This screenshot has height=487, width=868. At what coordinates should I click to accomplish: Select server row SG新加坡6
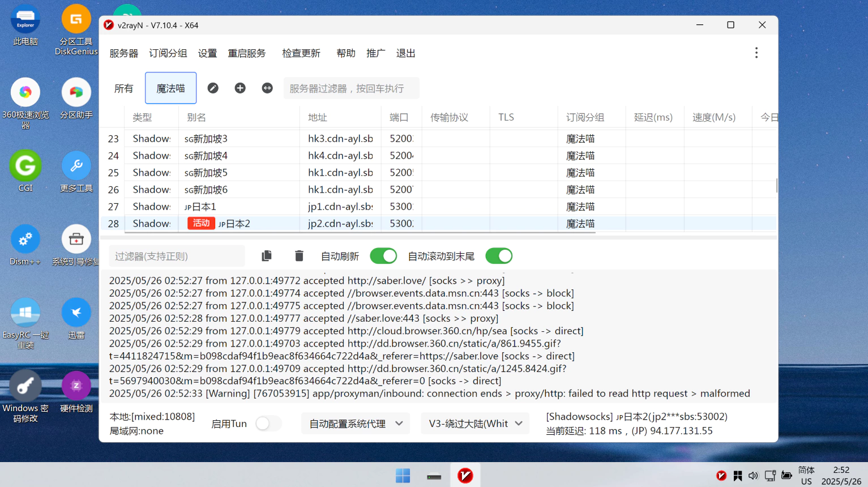[x=438, y=190]
